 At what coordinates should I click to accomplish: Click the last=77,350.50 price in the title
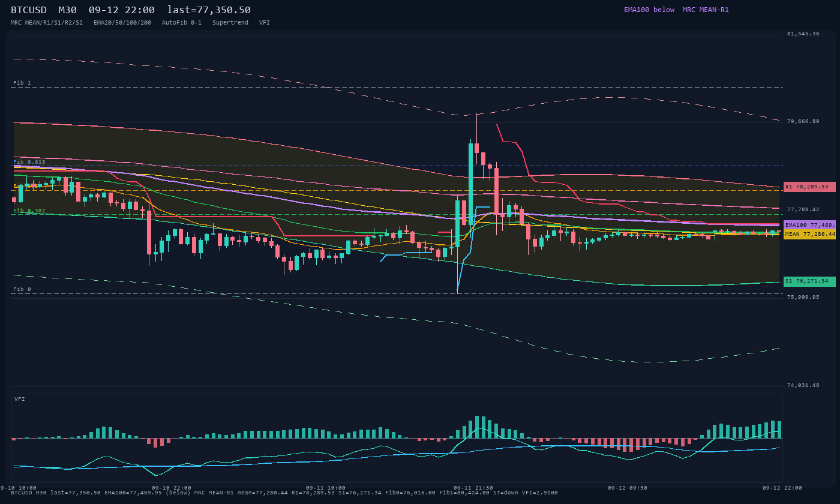coord(209,10)
